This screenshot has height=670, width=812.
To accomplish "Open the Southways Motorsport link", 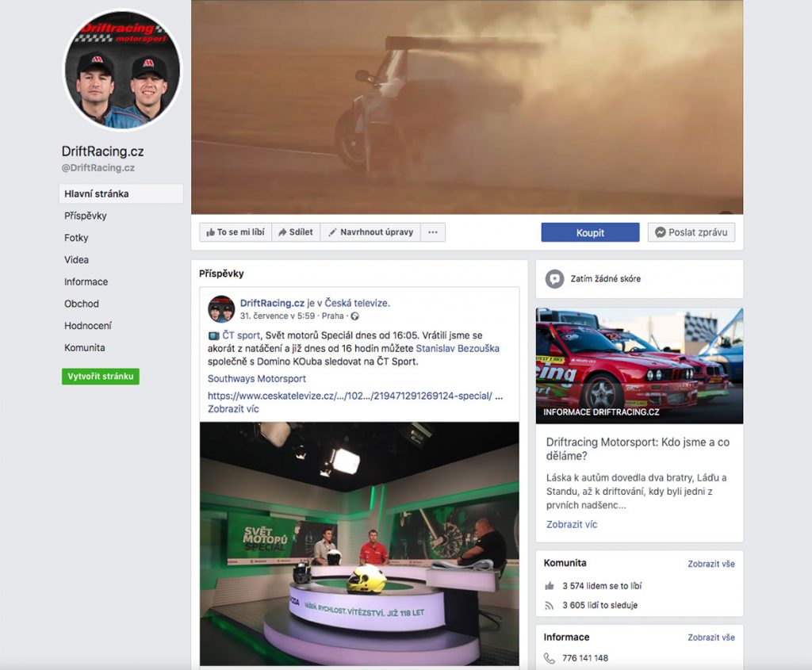I will (x=257, y=378).
